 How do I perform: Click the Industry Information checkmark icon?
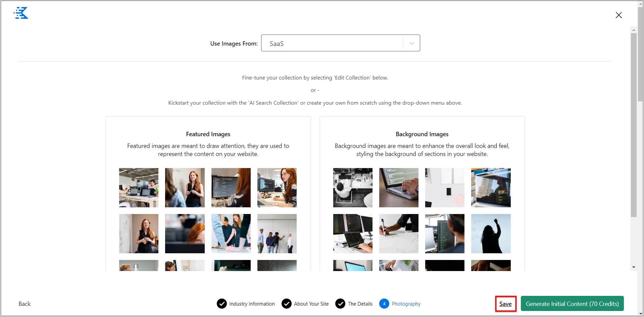[221, 304]
